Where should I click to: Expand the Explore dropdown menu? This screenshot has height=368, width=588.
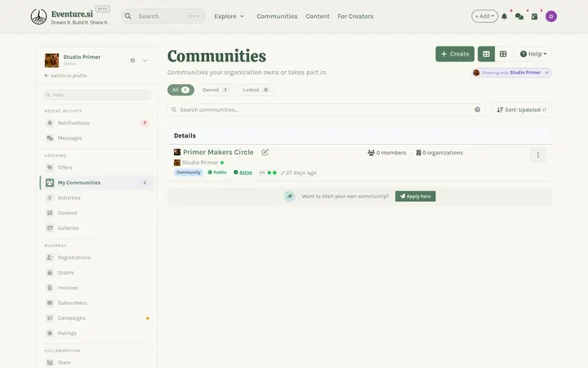(x=229, y=16)
